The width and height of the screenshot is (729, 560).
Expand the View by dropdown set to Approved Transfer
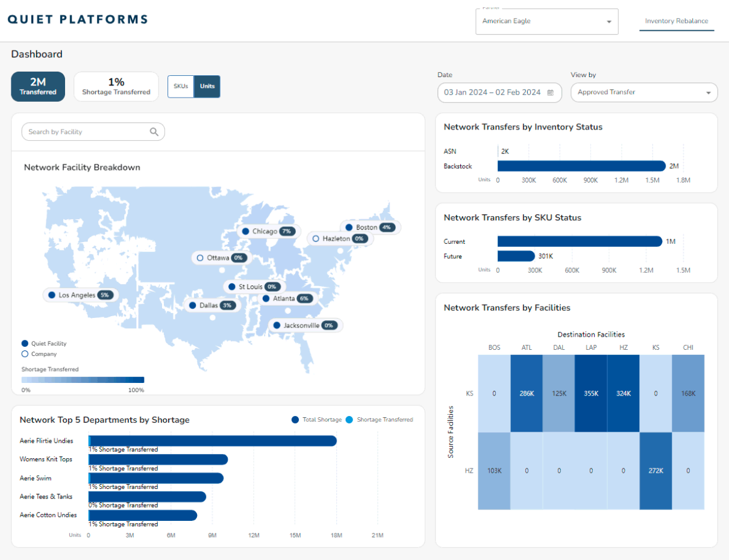point(643,92)
